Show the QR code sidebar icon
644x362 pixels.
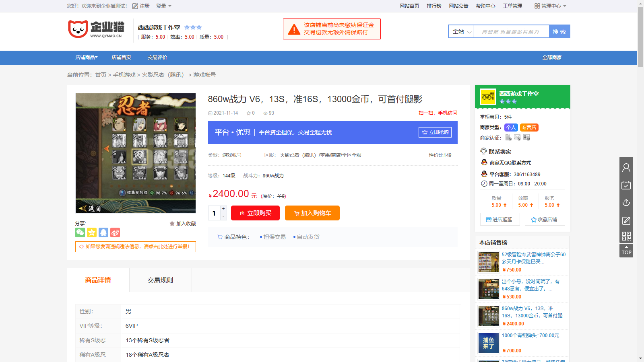point(626,236)
